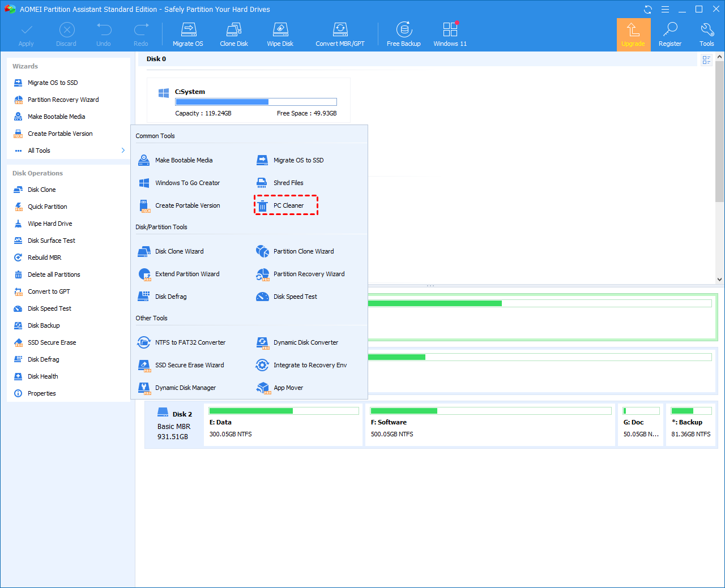Image resolution: width=725 pixels, height=588 pixels.
Task: Select Create Portable Version in Common Tools
Action: point(180,205)
